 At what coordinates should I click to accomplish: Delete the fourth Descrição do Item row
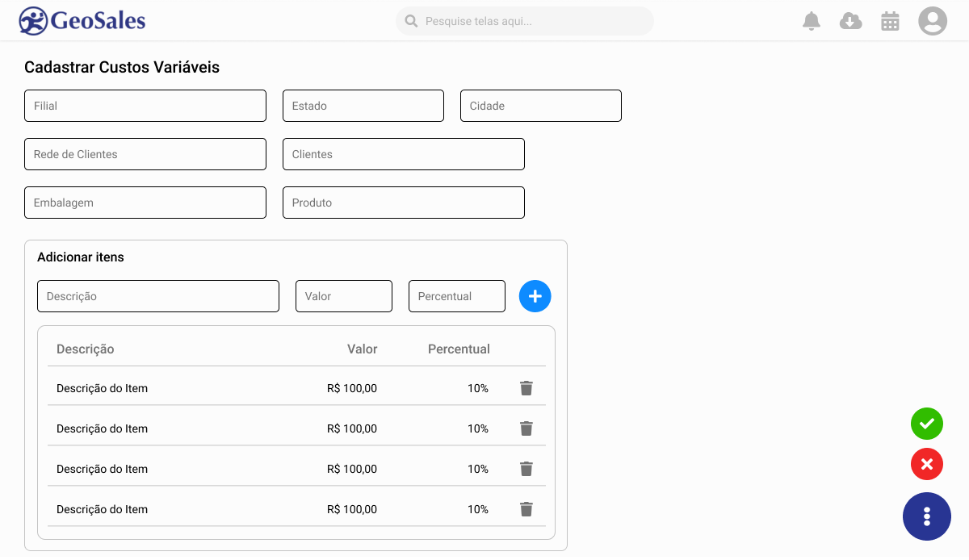[x=526, y=509]
